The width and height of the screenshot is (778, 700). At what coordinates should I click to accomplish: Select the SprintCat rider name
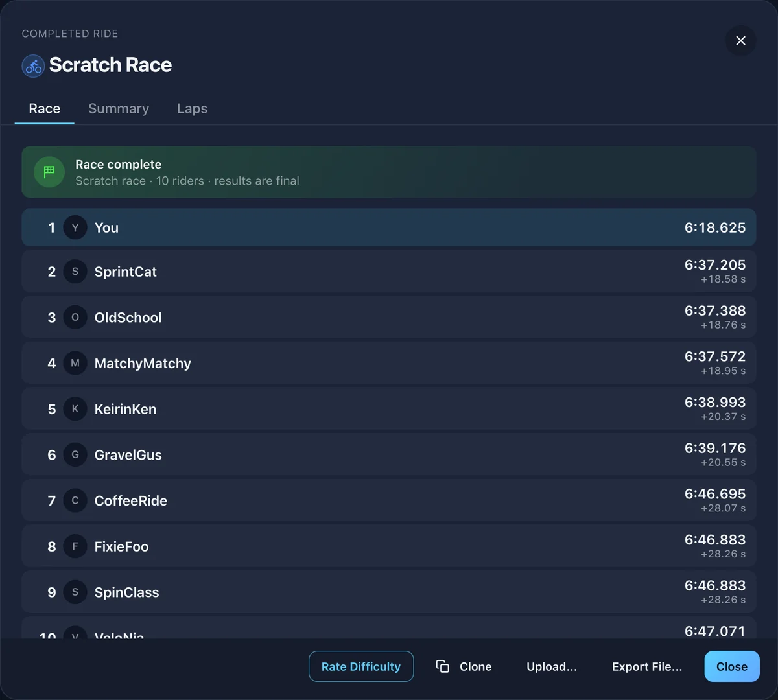click(x=126, y=272)
